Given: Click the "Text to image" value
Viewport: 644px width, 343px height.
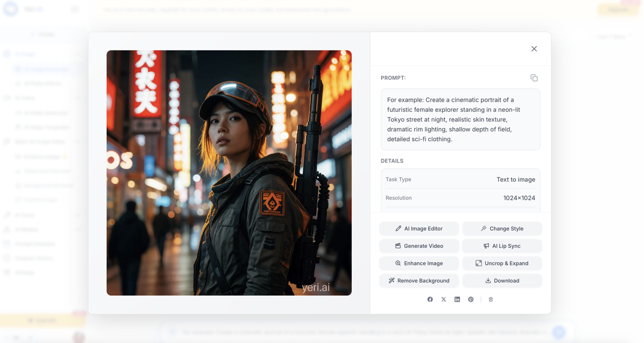Looking at the screenshot, I should click(x=516, y=179).
